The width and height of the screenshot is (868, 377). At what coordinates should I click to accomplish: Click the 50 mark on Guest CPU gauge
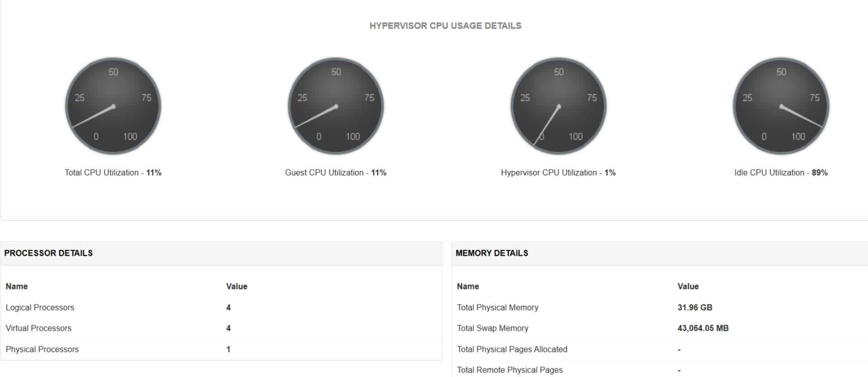coord(336,72)
